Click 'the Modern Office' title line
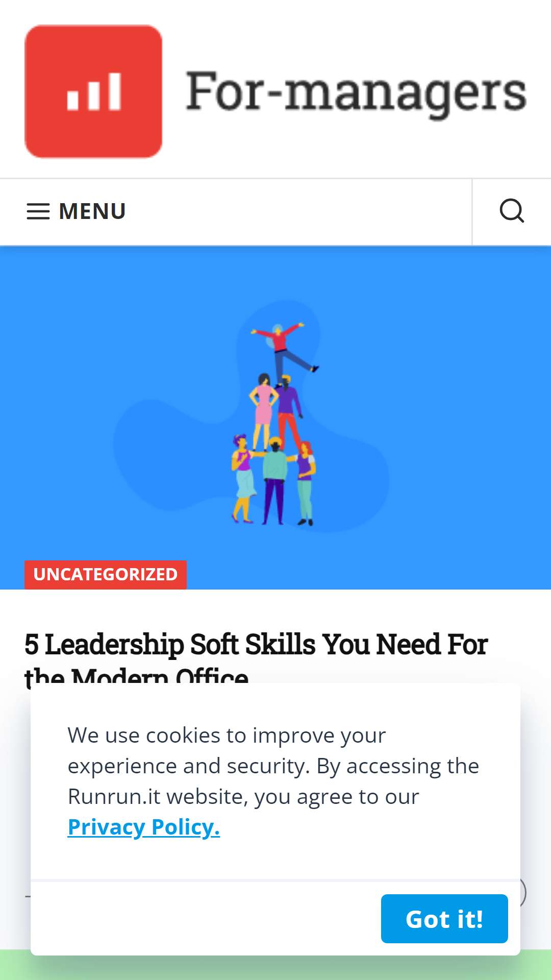This screenshot has width=551, height=980. point(137,675)
